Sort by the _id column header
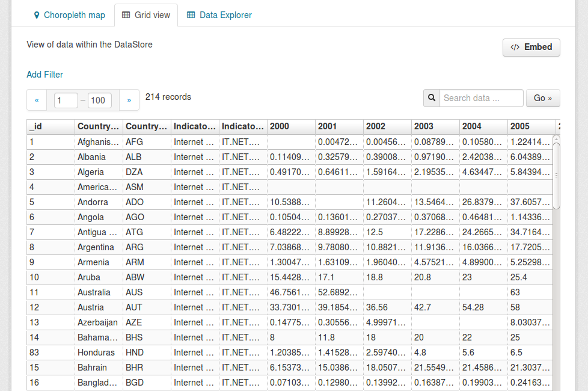588x391 pixels. pyautogui.click(x=51, y=126)
